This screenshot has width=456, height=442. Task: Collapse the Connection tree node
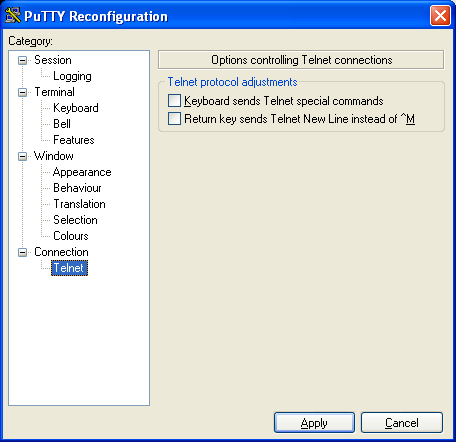tap(22, 252)
